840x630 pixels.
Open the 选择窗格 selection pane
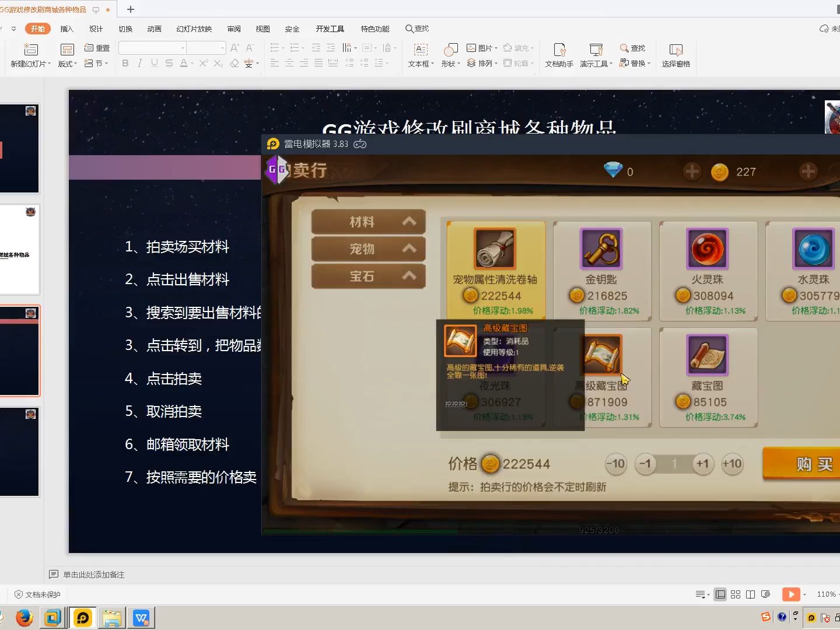pos(676,55)
